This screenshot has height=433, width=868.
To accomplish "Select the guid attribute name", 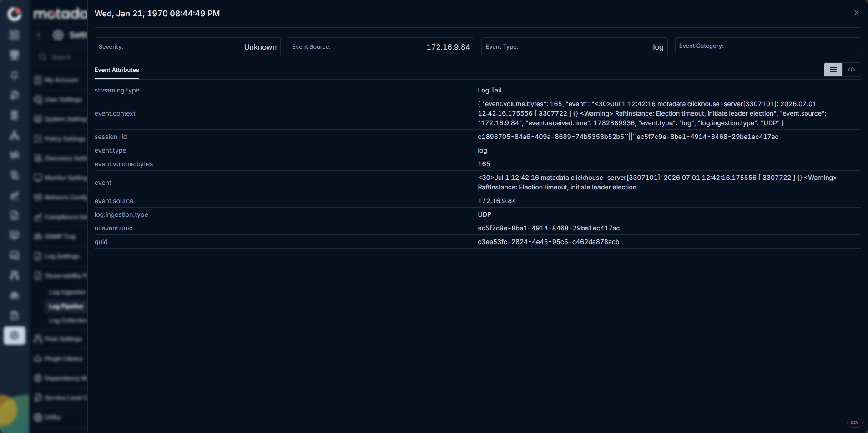I will click(x=101, y=242).
